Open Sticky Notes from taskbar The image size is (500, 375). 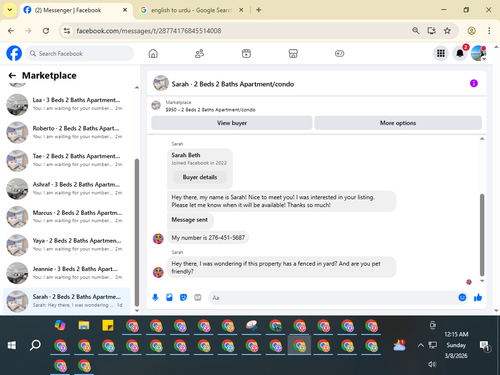[108, 325]
